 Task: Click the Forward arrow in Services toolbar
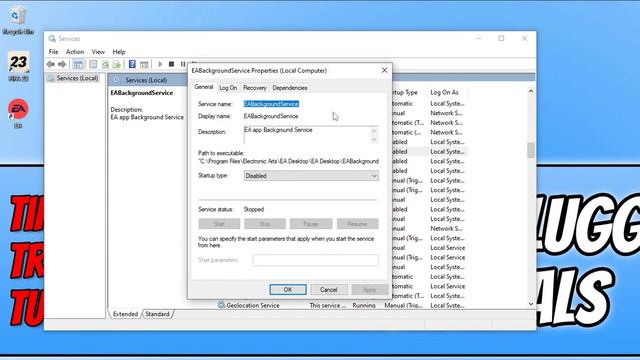62,64
